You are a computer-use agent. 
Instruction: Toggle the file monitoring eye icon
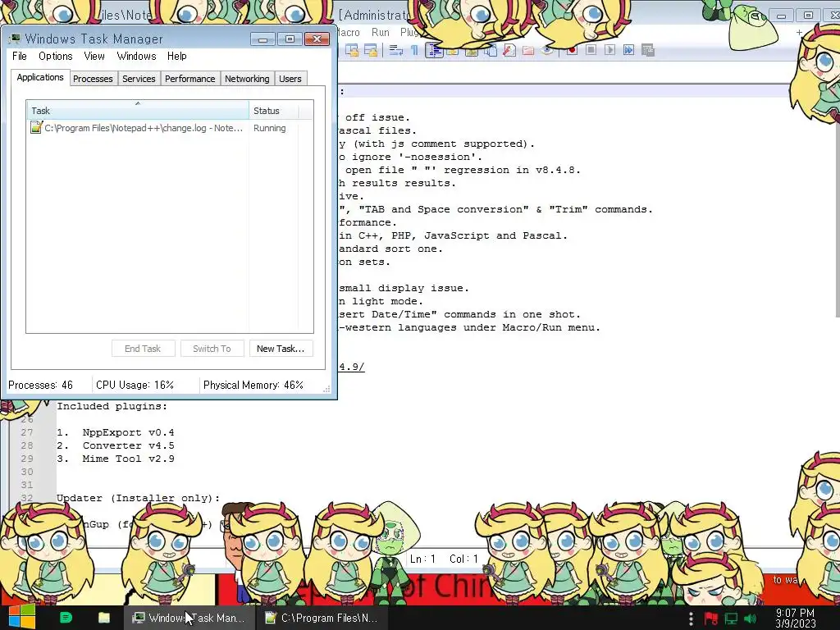[x=546, y=50]
